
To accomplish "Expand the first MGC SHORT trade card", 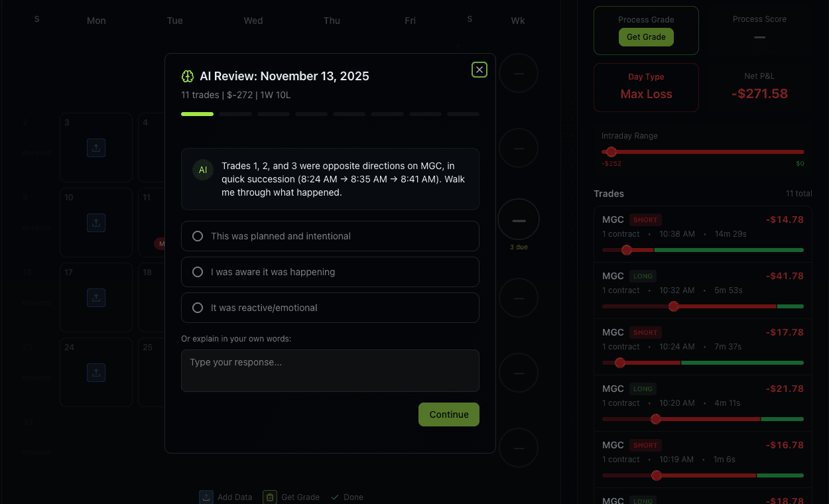I will (702, 233).
